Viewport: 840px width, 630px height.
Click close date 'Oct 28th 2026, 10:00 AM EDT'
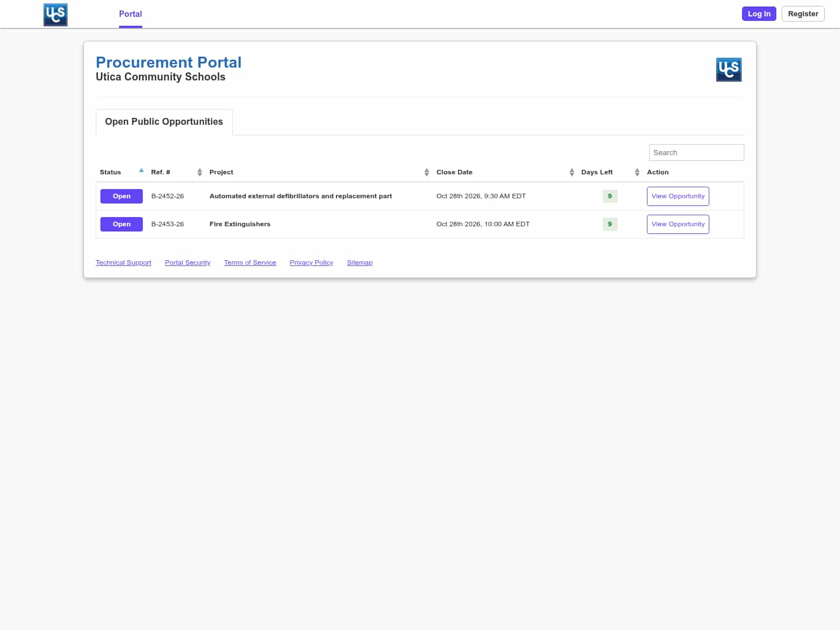[483, 224]
